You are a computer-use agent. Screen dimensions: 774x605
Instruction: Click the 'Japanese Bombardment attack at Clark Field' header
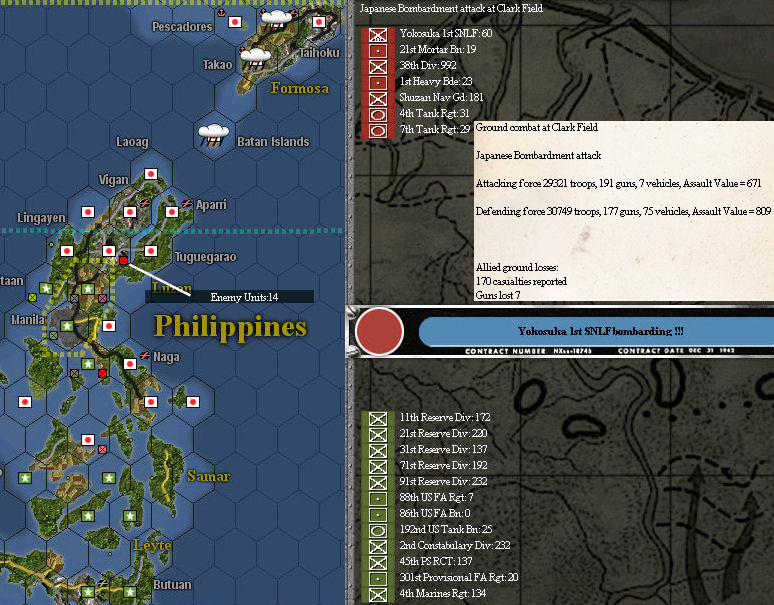click(451, 8)
